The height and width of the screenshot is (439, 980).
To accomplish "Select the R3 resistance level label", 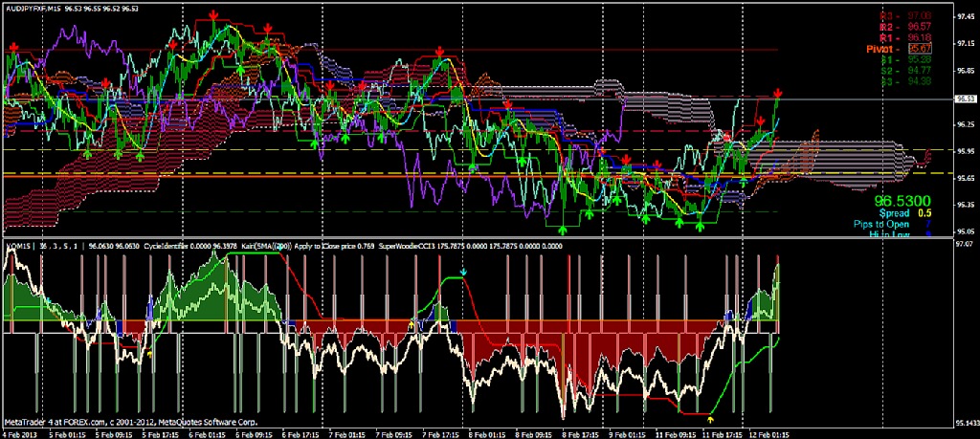I will [885, 16].
